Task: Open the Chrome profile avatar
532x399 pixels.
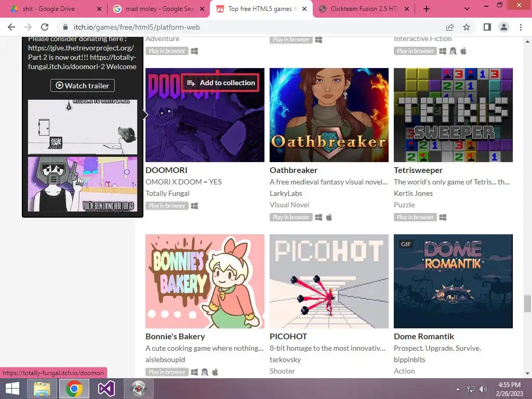Action: click(x=504, y=27)
